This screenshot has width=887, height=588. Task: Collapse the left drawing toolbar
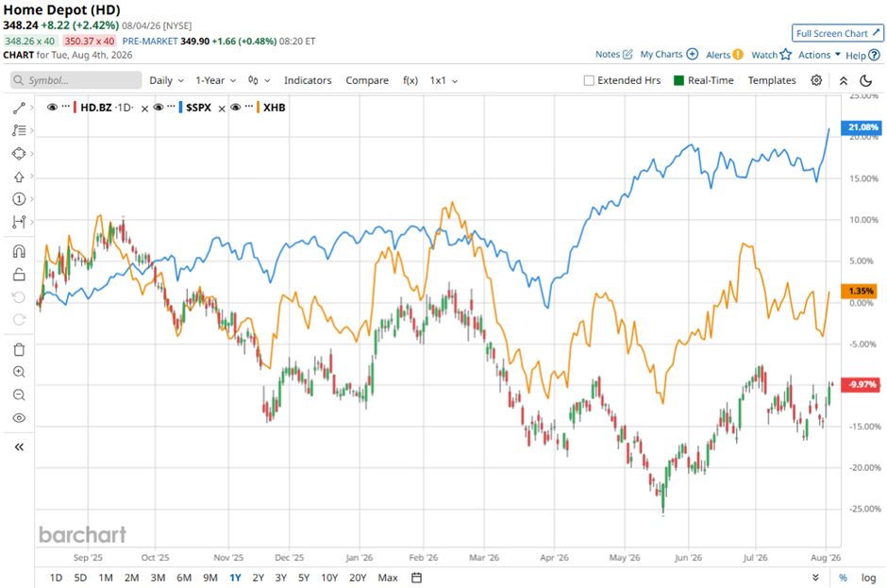click(x=19, y=447)
